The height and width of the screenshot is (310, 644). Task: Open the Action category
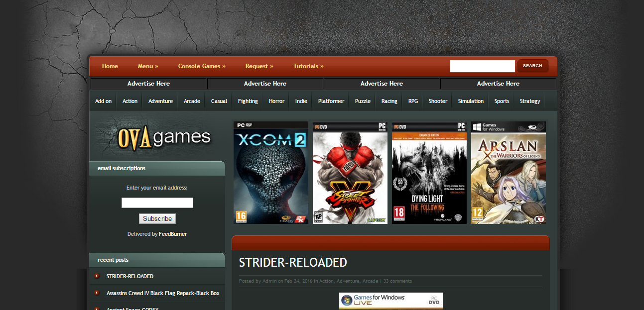pos(130,101)
